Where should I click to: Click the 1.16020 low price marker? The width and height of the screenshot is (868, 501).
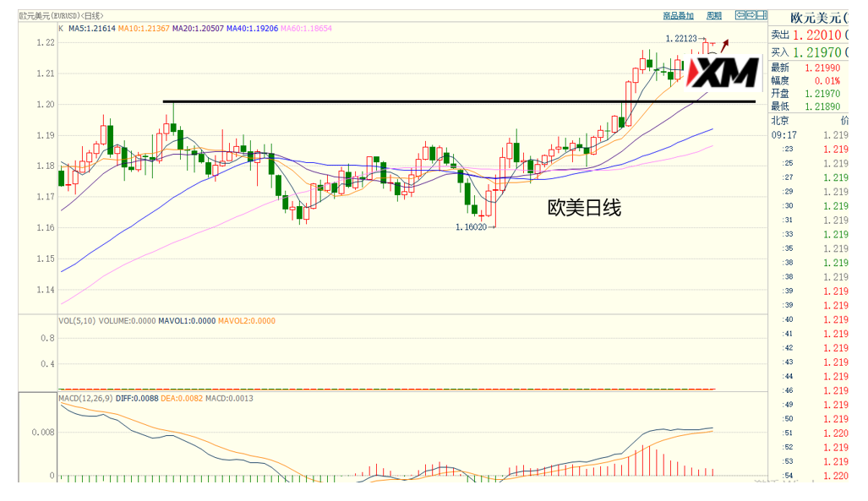[x=471, y=227]
